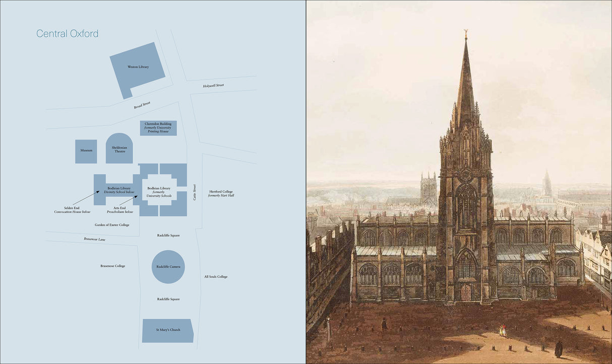The image size is (612, 364).
Task: Toggle the All Souls College label
Action: coord(216,276)
